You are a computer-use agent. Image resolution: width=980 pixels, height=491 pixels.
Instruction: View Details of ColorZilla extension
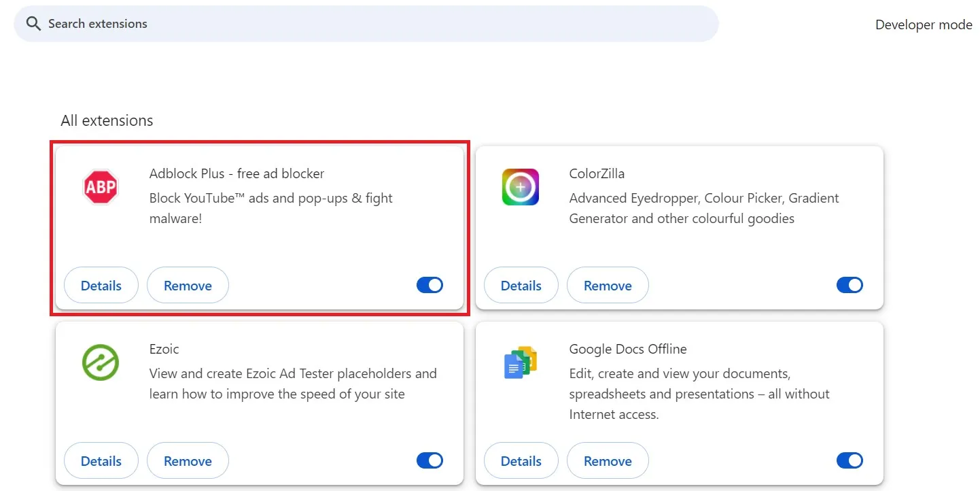(x=521, y=286)
